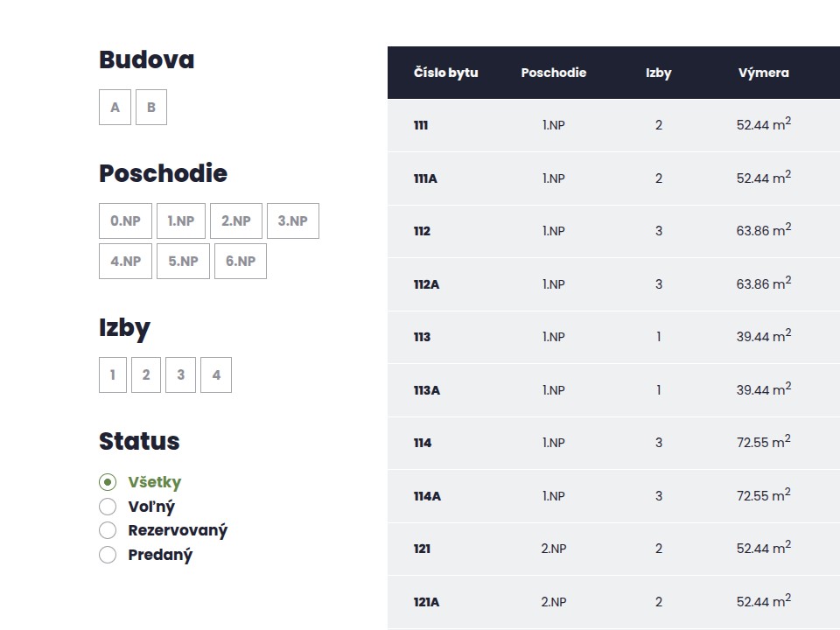Screen dimensions: 840x630
Task: Filter apartments on floor 4.NP
Action: tap(125, 261)
